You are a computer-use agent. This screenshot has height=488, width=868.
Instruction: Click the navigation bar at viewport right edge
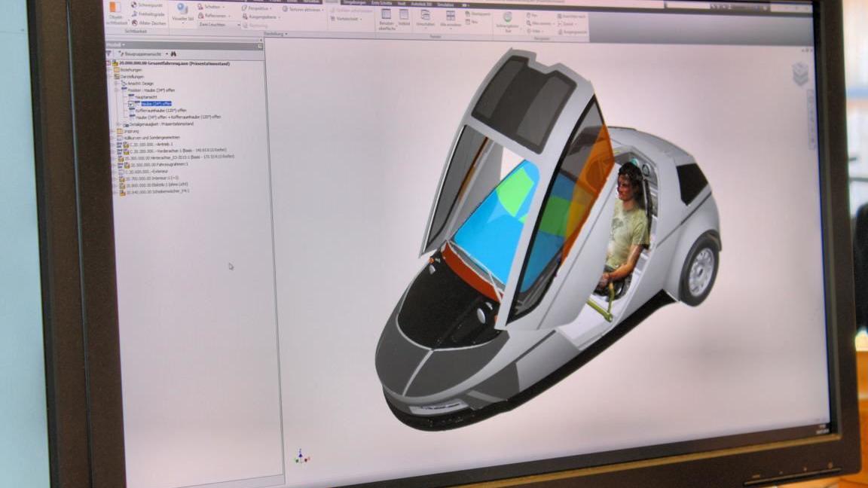click(x=811, y=119)
